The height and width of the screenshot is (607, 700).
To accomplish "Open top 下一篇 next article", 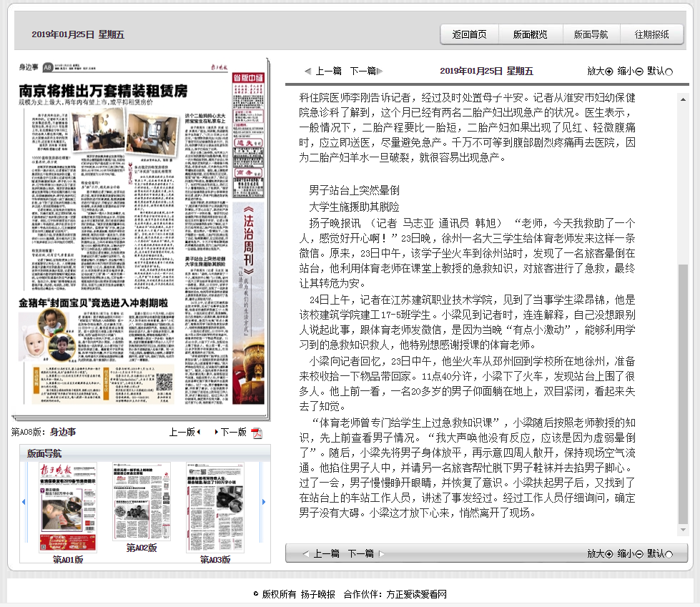I will click(366, 71).
